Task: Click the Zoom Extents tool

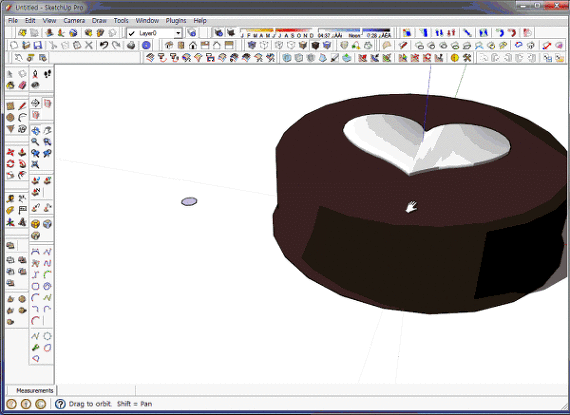Action: point(35,165)
